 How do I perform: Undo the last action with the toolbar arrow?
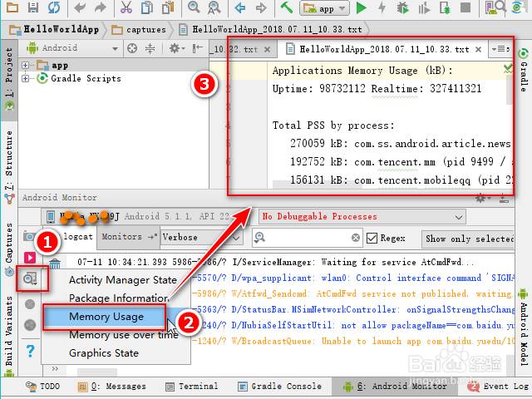pyautogui.click(x=80, y=7)
